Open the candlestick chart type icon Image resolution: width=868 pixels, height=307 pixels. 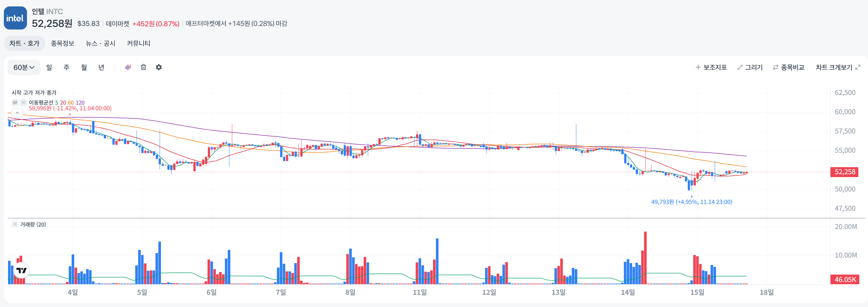click(128, 67)
